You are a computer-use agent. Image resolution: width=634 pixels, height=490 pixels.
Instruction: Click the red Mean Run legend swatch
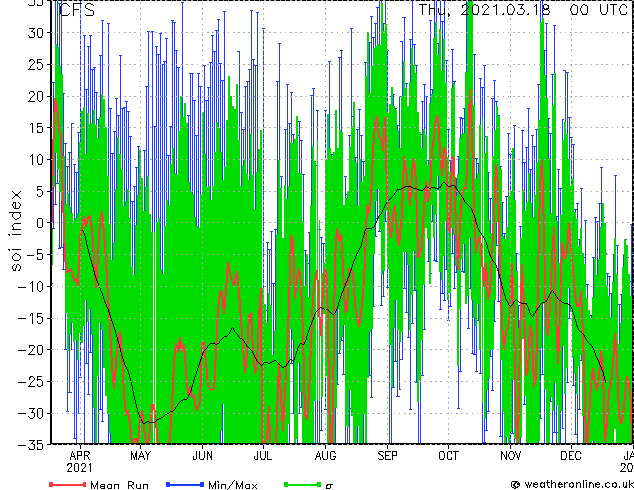pos(67,484)
